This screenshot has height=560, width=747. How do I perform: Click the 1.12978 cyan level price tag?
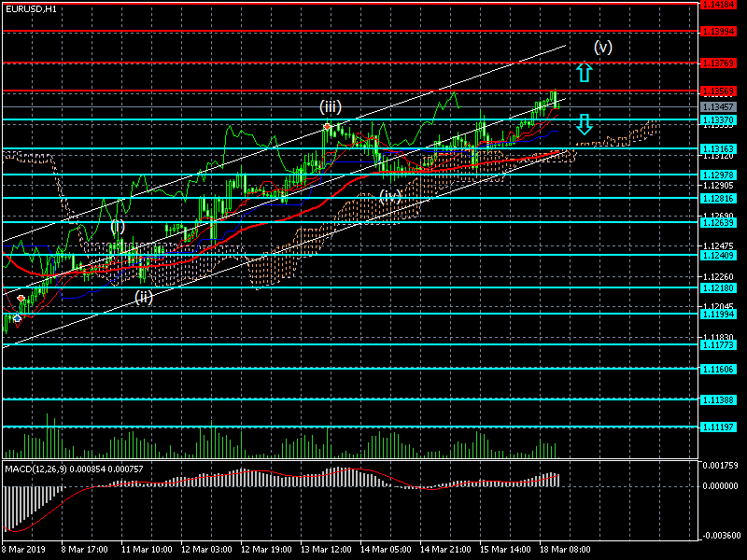(718, 175)
